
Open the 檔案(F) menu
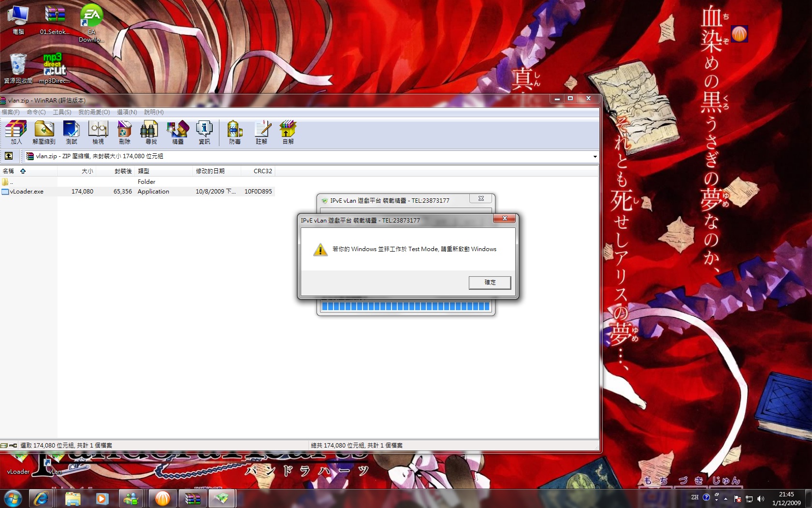tap(11, 112)
